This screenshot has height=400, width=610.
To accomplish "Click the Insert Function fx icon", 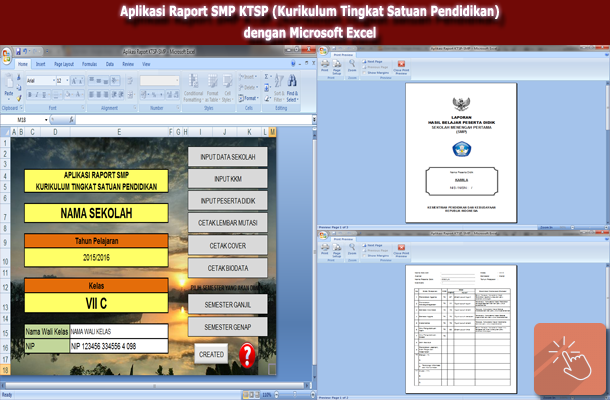I will coord(72,120).
